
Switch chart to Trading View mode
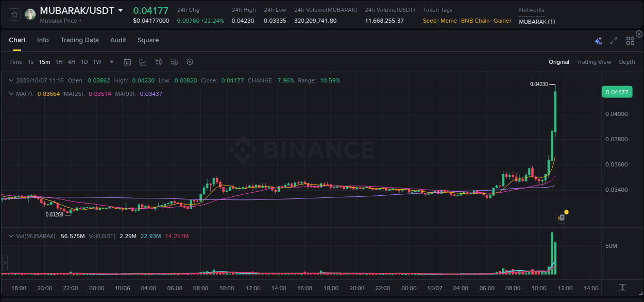[594, 62]
